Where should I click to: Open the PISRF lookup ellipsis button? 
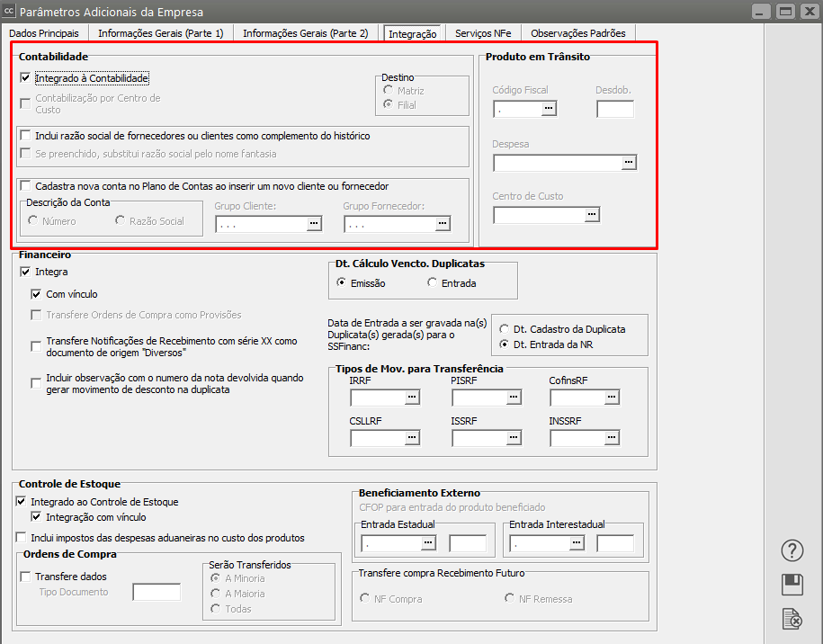(x=513, y=398)
